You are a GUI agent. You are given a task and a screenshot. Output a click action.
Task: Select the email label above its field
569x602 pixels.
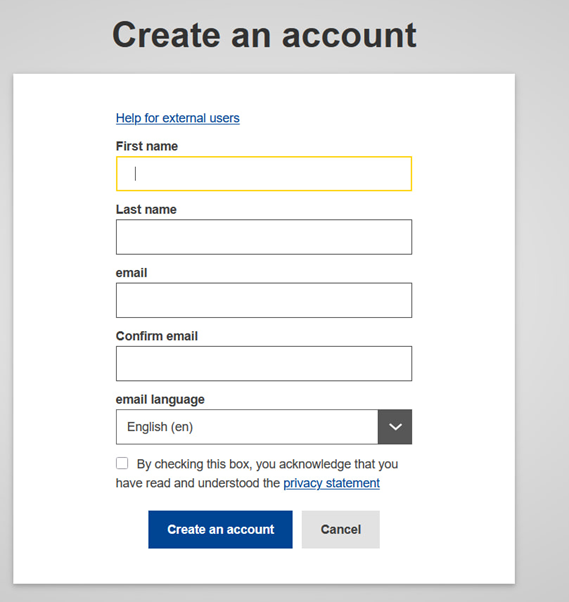131,273
